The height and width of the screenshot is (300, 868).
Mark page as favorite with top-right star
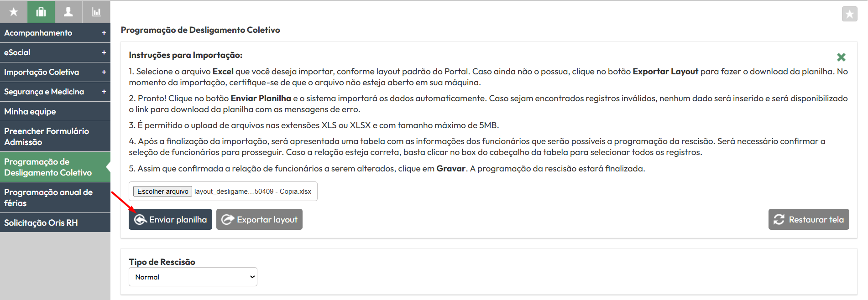pyautogui.click(x=849, y=14)
